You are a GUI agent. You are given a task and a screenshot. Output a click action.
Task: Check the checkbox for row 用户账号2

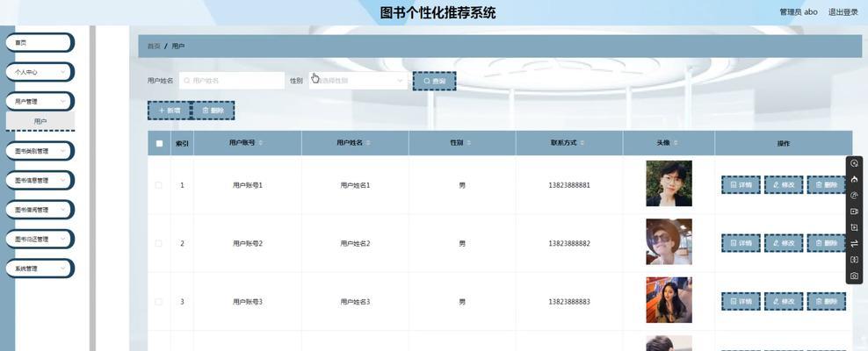coord(159,243)
